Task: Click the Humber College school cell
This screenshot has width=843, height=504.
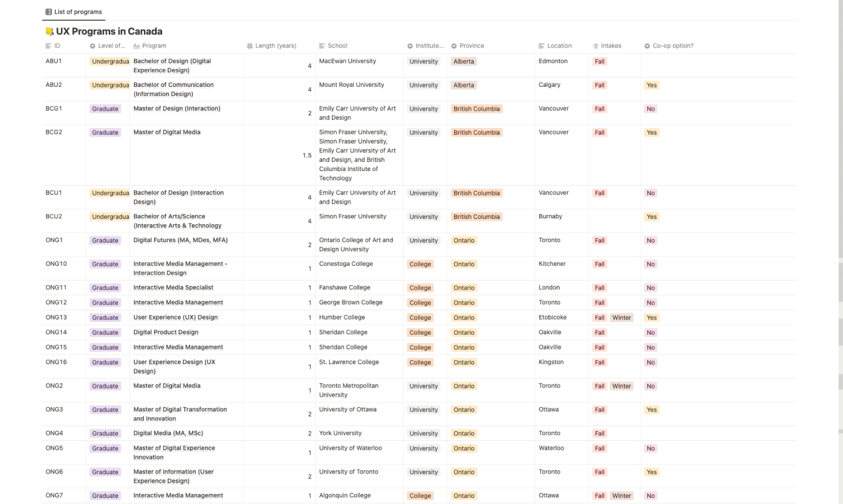Action: pos(359,318)
